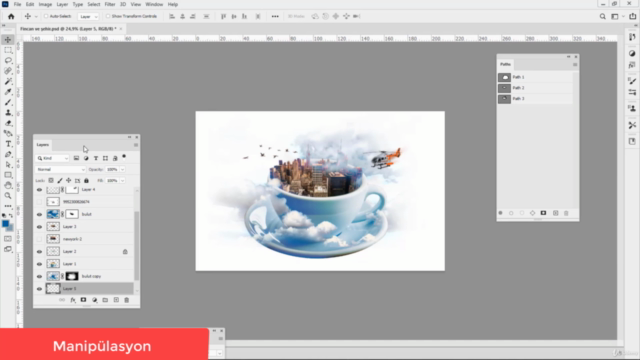The image size is (640, 360).
Task: Hide the bulut copy layer eye
Action: tap(39, 276)
